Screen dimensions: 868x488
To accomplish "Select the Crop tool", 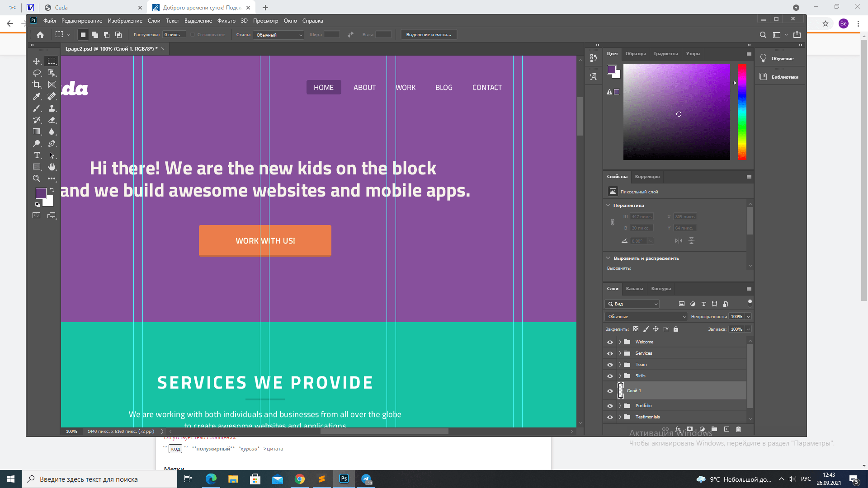I will coord(37,84).
